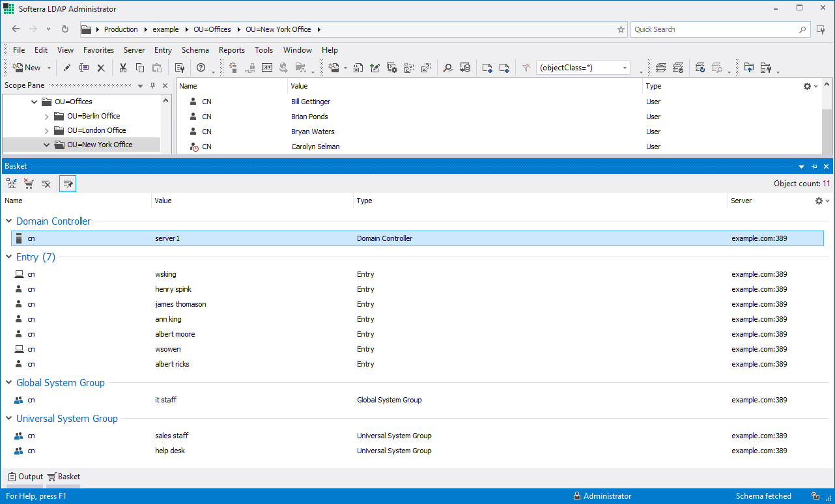835x504 pixels.
Task: Click the Delete X icon in main toolbar
Action: tap(101, 68)
